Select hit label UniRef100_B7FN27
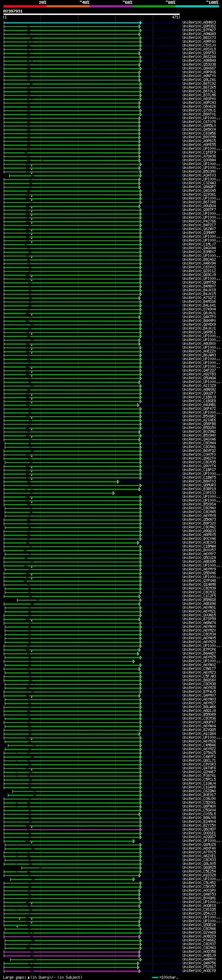 pos(199,30)
